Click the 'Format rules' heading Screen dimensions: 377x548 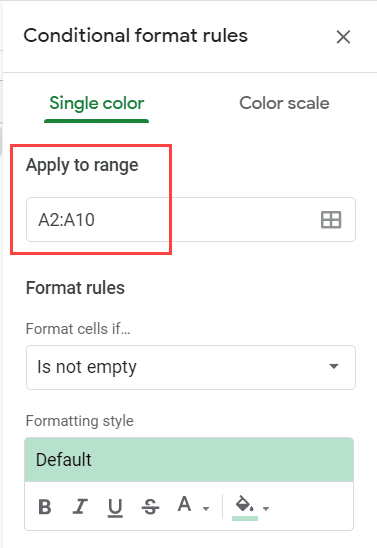pos(75,288)
